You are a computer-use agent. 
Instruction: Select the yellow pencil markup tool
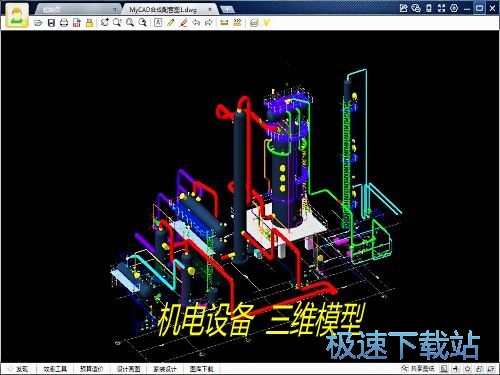click(x=171, y=23)
